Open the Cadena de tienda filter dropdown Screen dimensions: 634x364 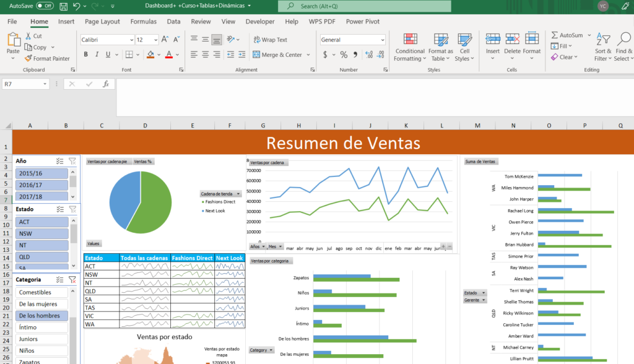tap(238, 194)
